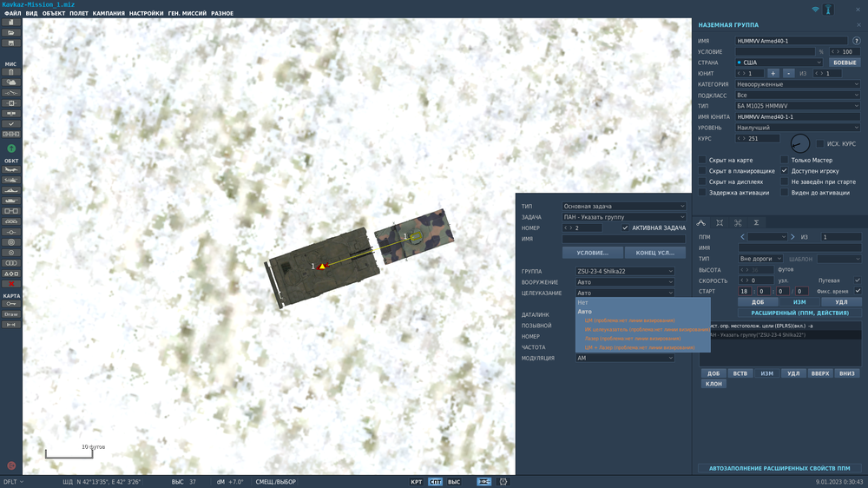Open the КАТЕГОРИЯ dropdown
868x488 pixels.
(798, 84)
